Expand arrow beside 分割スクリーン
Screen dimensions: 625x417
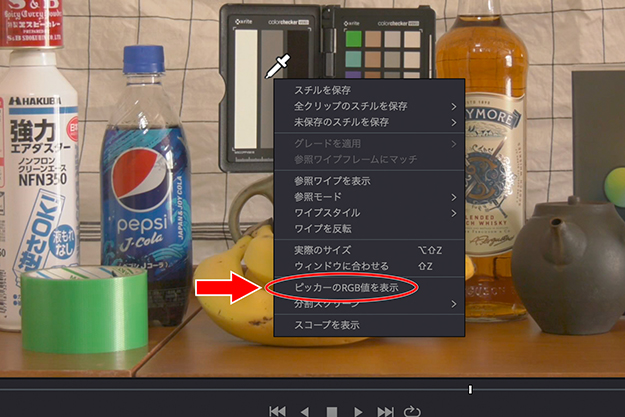(454, 304)
